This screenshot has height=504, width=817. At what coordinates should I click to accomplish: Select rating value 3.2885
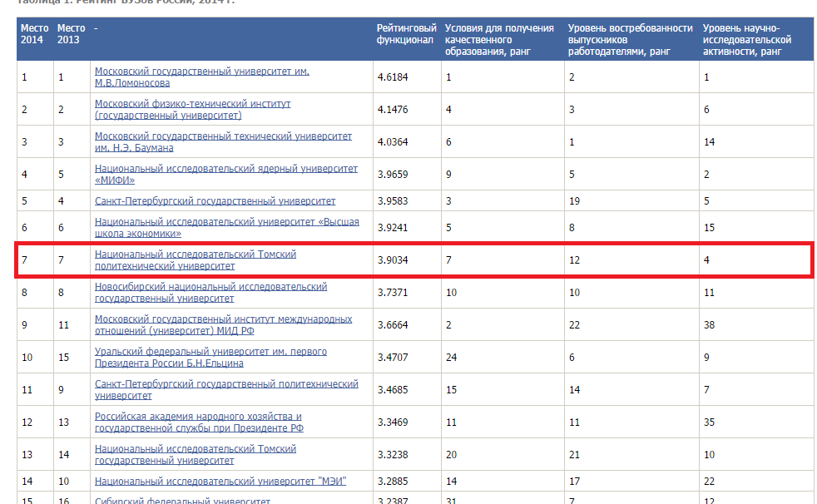coord(393,481)
